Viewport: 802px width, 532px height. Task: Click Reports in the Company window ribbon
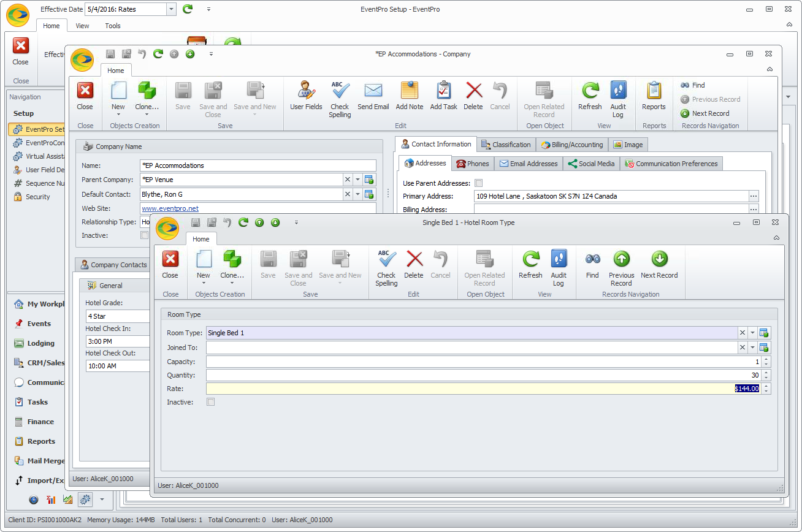click(x=654, y=96)
